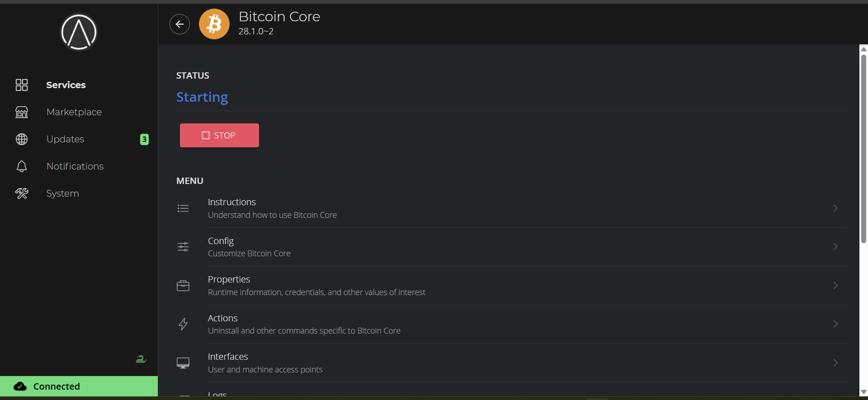Click the vertical scrollbar thumb

click(x=863, y=149)
